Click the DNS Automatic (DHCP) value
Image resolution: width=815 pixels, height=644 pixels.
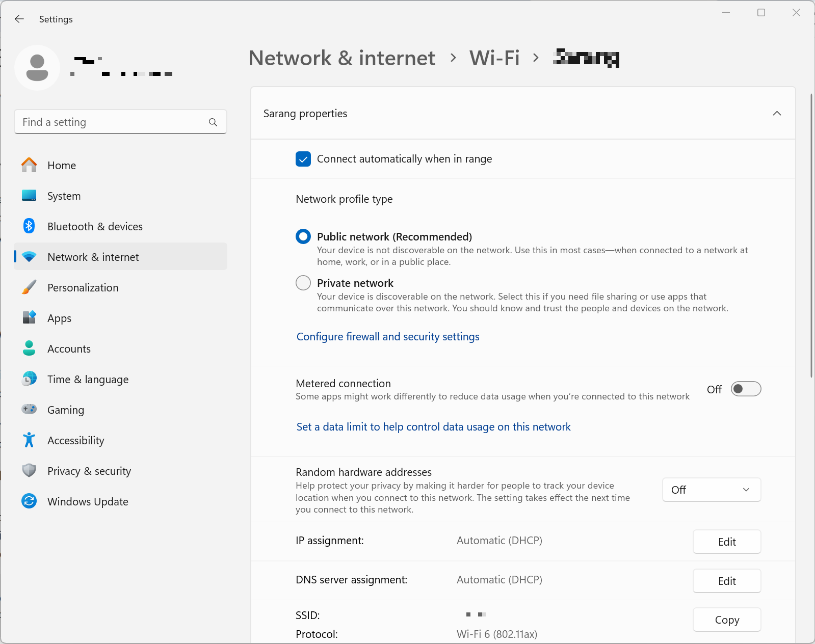point(499,580)
